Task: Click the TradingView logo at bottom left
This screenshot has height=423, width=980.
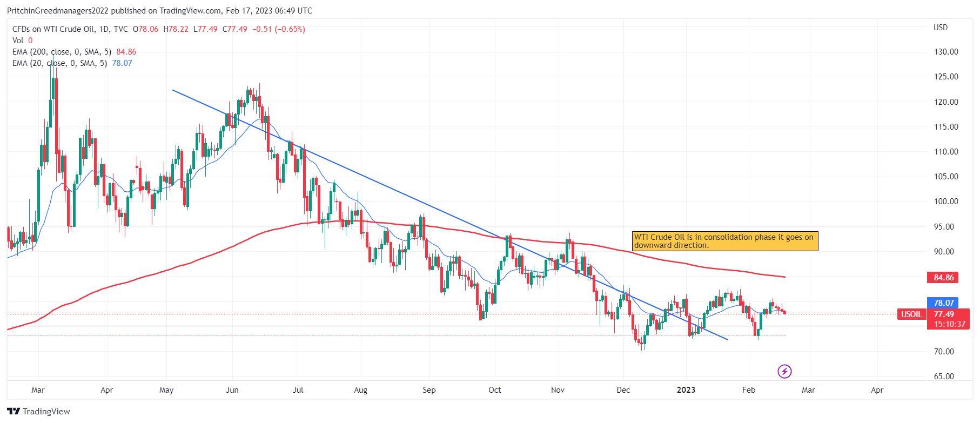Action: coord(39,411)
